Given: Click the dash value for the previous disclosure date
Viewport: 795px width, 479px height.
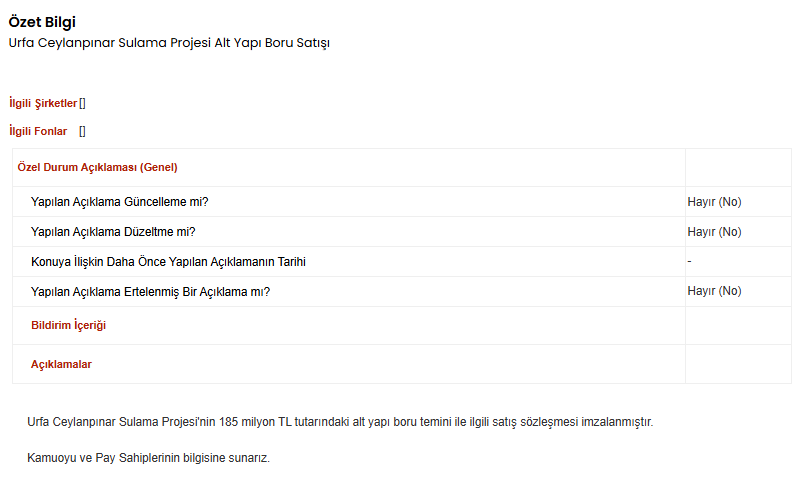Looking at the screenshot, I should [x=690, y=261].
